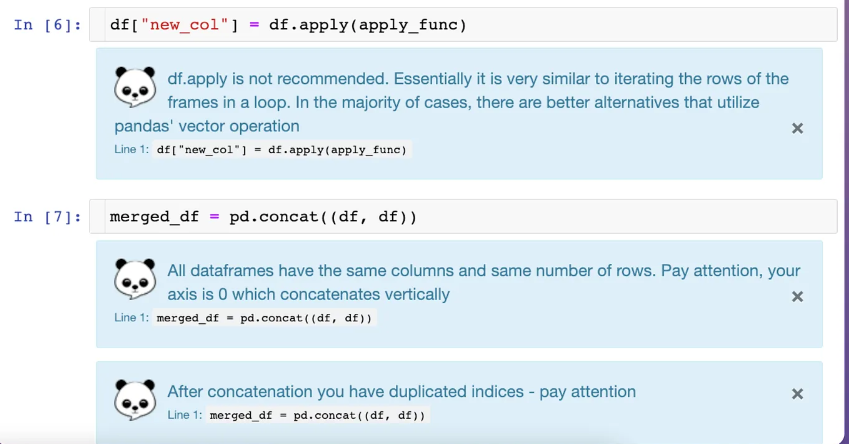Viewport: 849px width, 444px height.
Task: Click the Line 1 snippet under duplicated indices hint
Action: point(318,415)
